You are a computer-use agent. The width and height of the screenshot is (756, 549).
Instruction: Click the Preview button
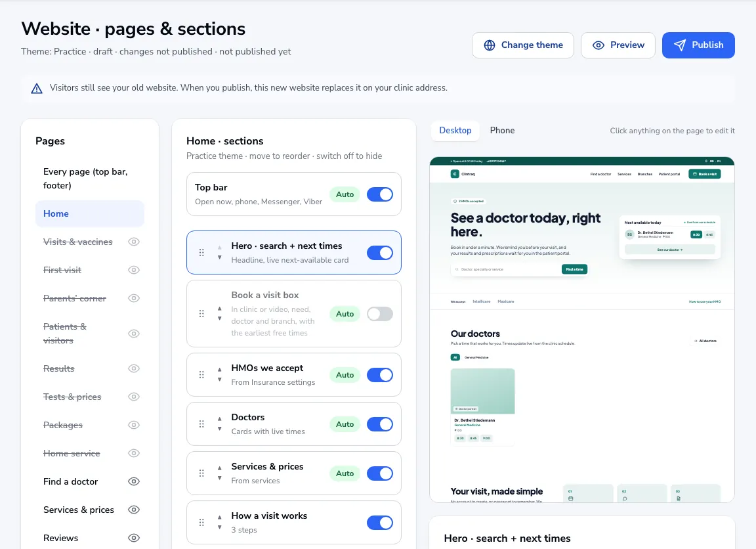click(x=618, y=45)
